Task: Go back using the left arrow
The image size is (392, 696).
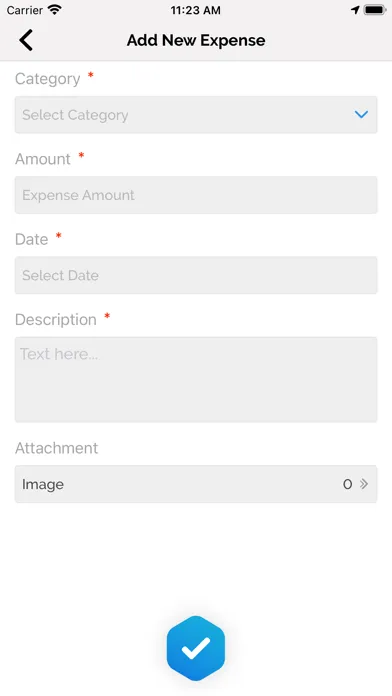Action: click(26, 40)
